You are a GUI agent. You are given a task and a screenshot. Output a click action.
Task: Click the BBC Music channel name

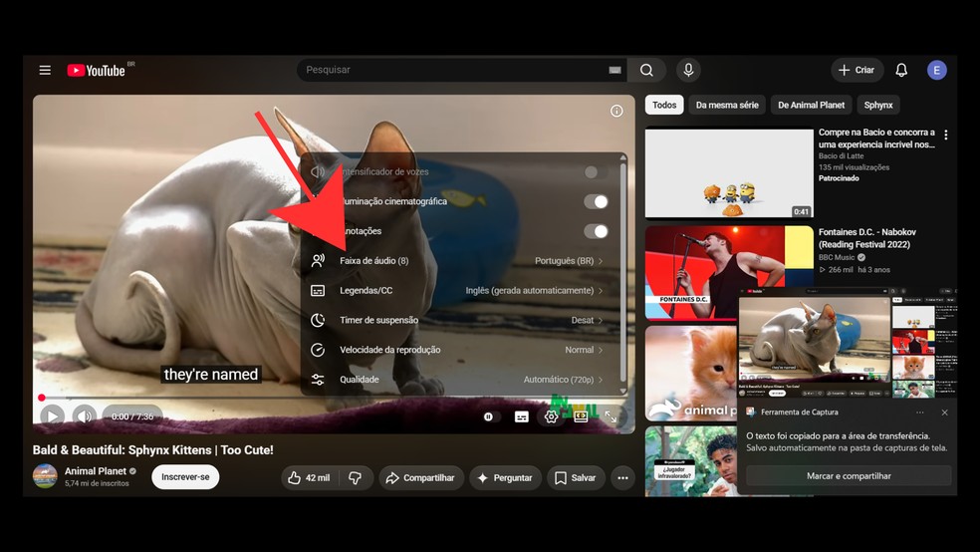(837, 257)
